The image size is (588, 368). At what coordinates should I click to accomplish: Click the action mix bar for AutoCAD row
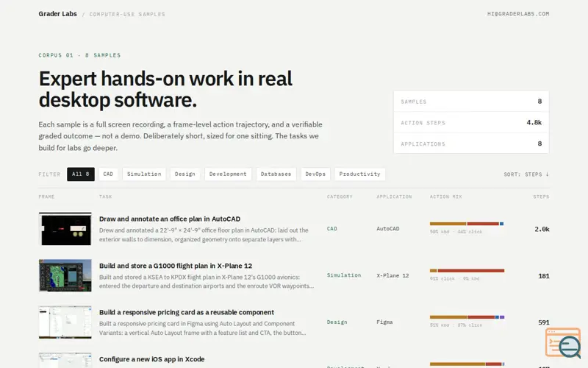click(467, 224)
